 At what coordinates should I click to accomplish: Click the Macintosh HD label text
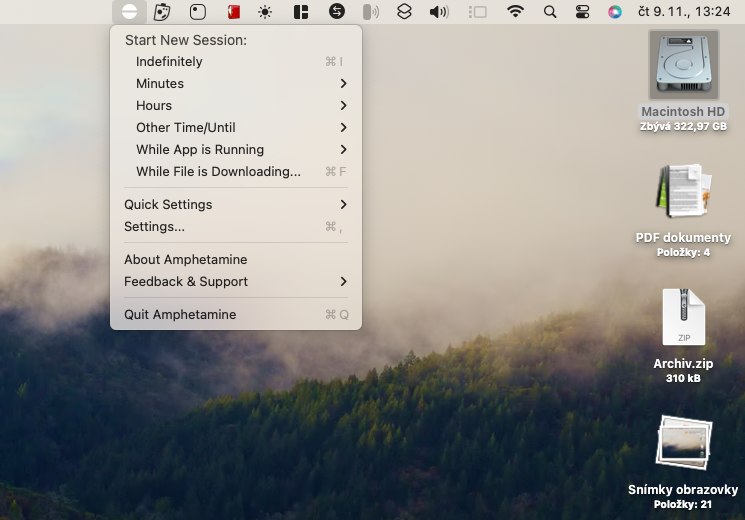[683, 112]
